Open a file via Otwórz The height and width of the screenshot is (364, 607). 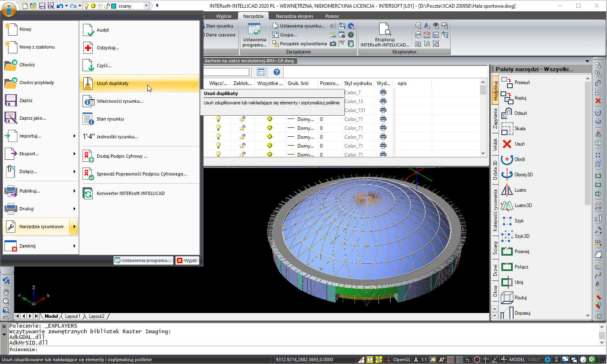tap(40, 65)
